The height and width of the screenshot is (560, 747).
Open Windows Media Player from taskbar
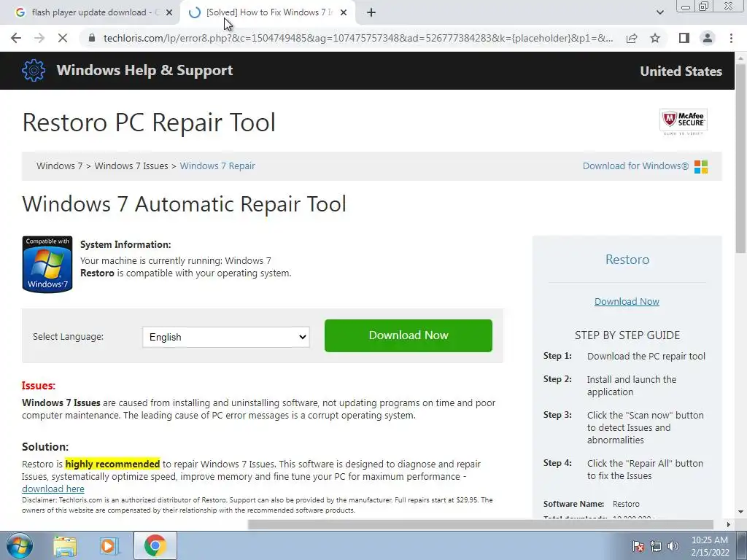click(109, 546)
